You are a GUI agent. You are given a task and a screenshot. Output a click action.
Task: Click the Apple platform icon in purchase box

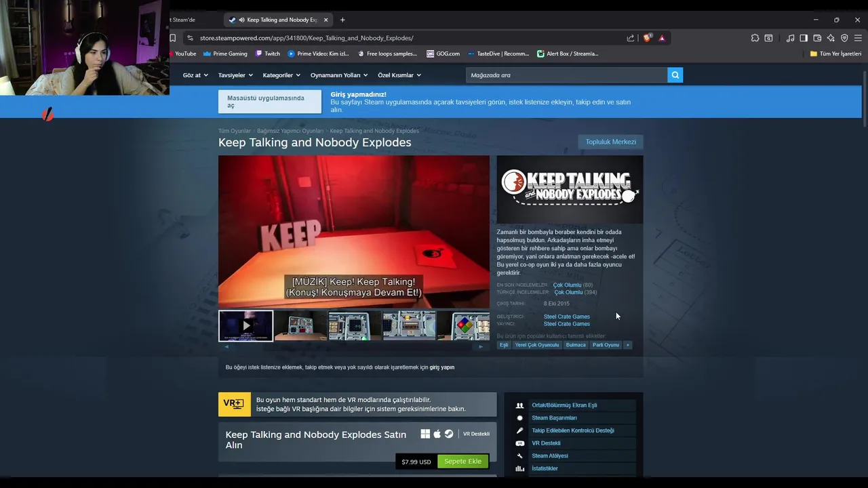pos(437,434)
